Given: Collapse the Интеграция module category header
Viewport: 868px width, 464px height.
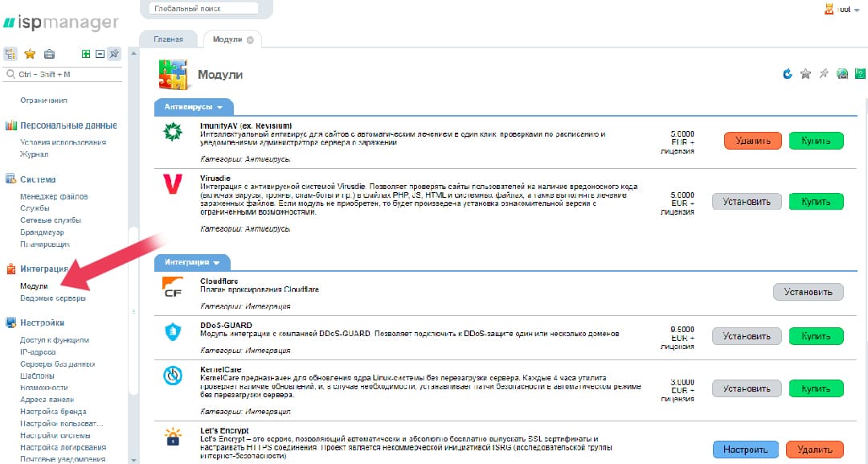Looking at the screenshot, I should (192, 262).
